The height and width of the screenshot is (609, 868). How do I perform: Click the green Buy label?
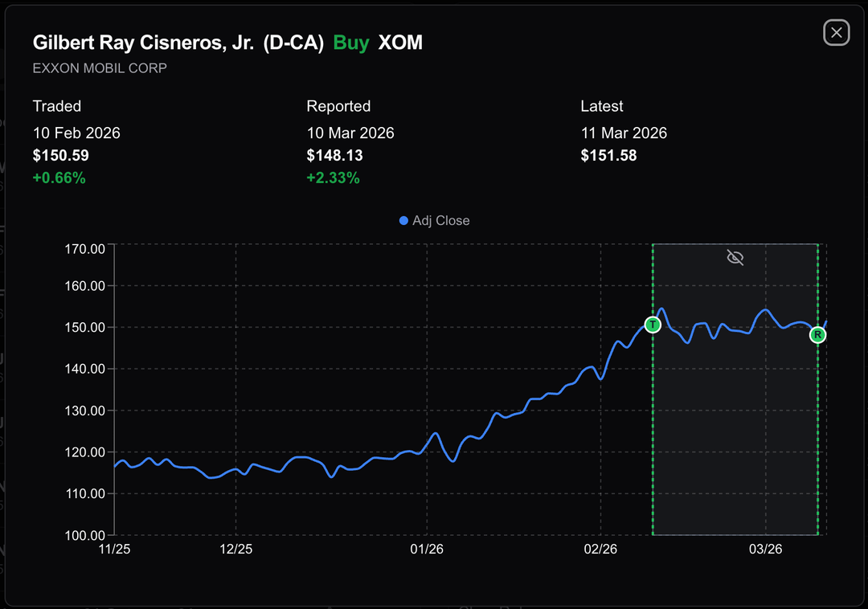click(x=351, y=43)
